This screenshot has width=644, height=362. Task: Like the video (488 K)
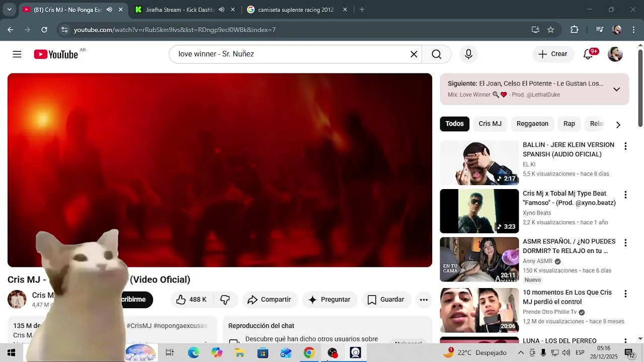(192, 300)
